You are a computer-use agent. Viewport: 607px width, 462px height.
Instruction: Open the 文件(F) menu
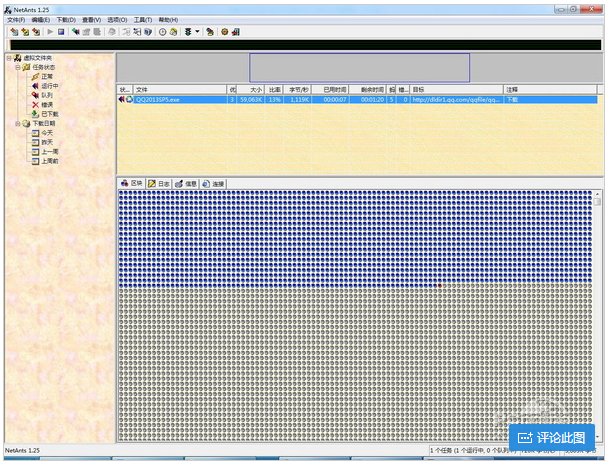click(x=15, y=19)
